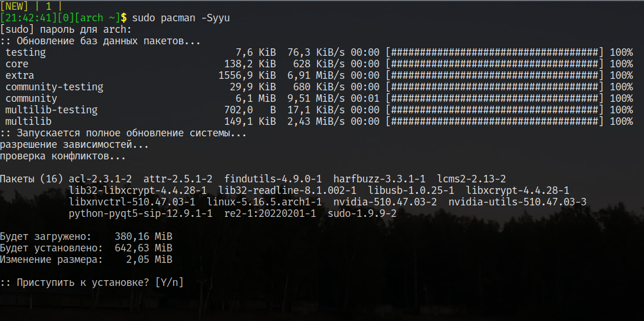Click the package name attr-2.5.1-2
644x321 pixels.
tap(178, 179)
